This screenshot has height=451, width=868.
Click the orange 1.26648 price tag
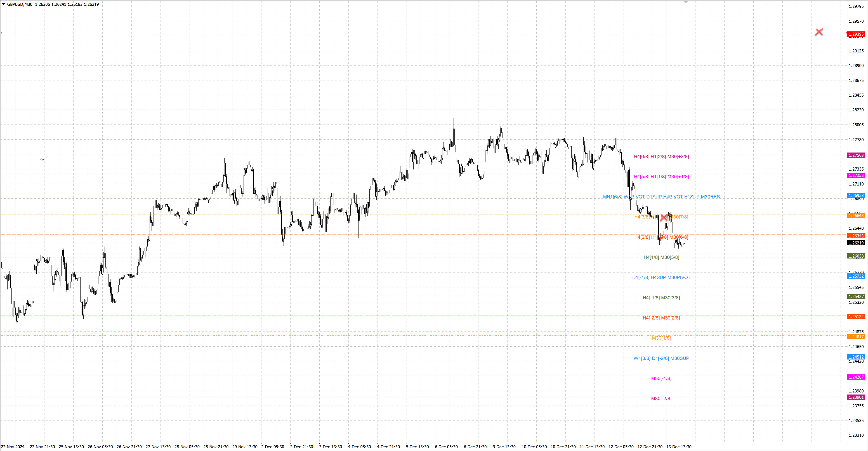click(x=856, y=216)
